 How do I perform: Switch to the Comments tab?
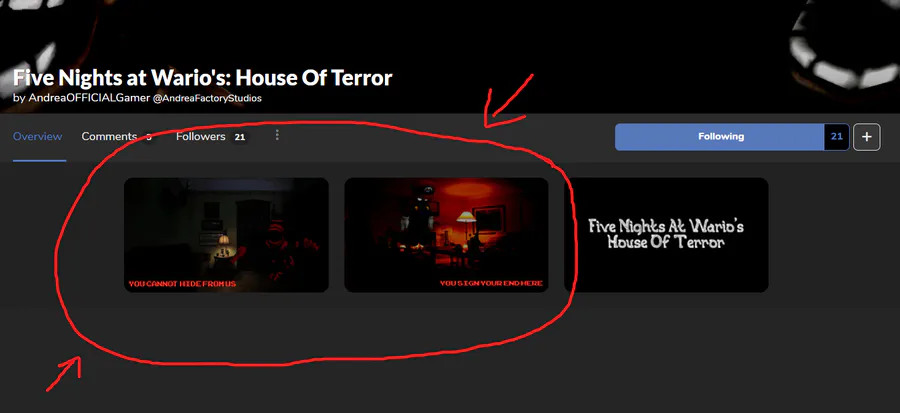pos(109,137)
